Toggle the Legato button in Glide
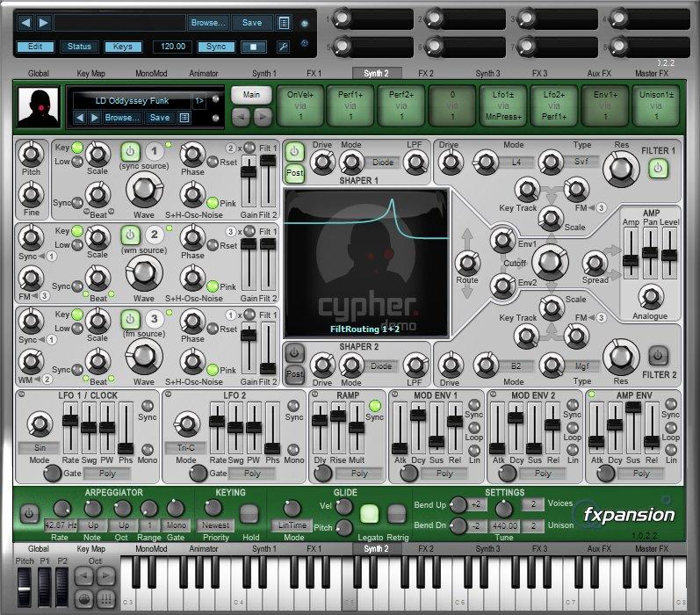This screenshot has height=615, width=700. (x=369, y=514)
